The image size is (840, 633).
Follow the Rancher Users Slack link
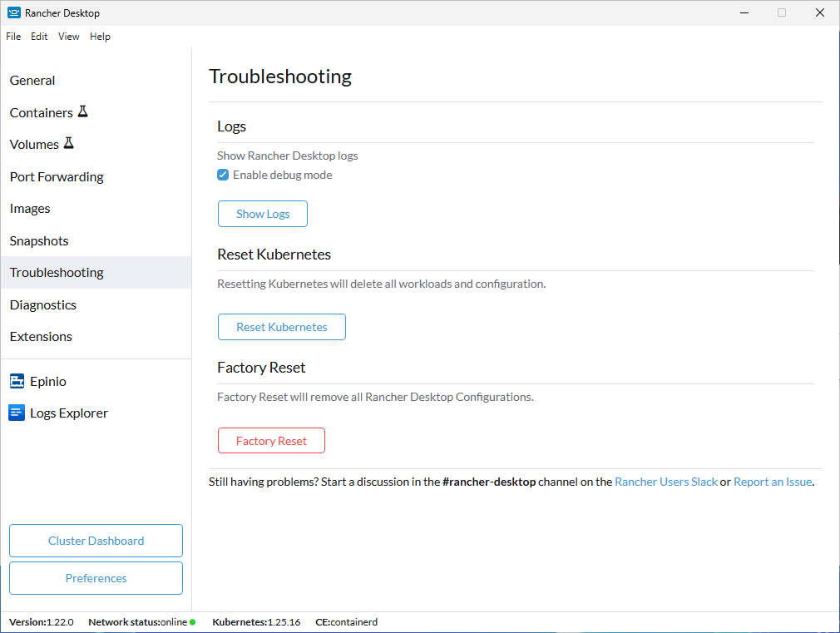(x=665, y=482)
